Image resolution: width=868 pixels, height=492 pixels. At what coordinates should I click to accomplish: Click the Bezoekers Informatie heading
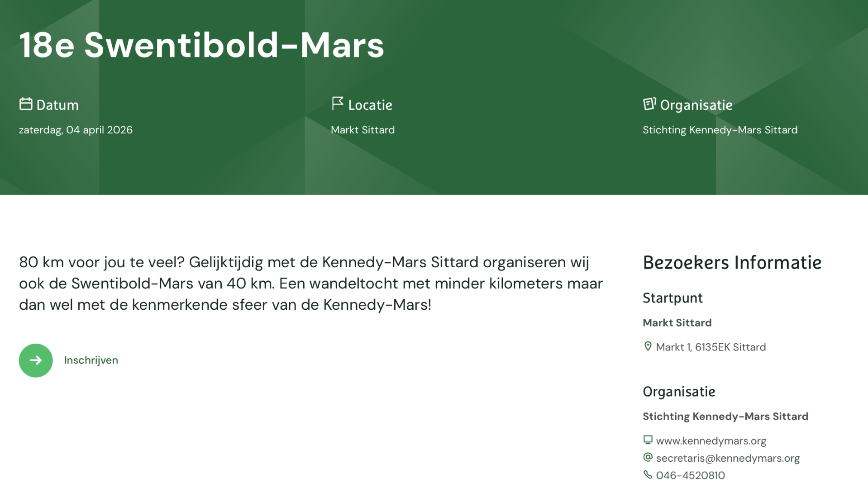(732, 263)
